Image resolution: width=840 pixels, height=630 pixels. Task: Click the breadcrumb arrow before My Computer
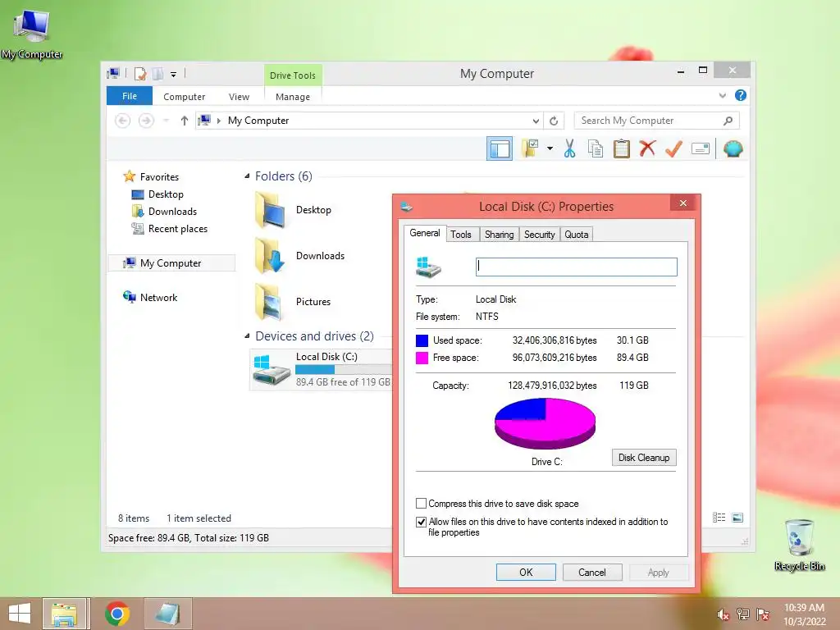pos(218,121)
